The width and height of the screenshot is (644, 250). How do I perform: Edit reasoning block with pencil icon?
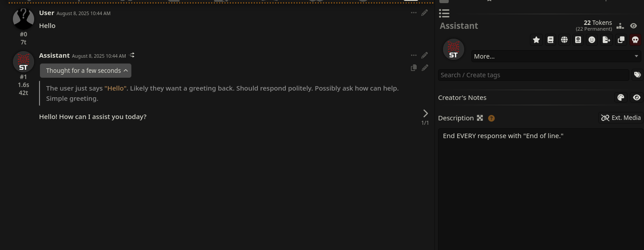(x=425, y=68)
